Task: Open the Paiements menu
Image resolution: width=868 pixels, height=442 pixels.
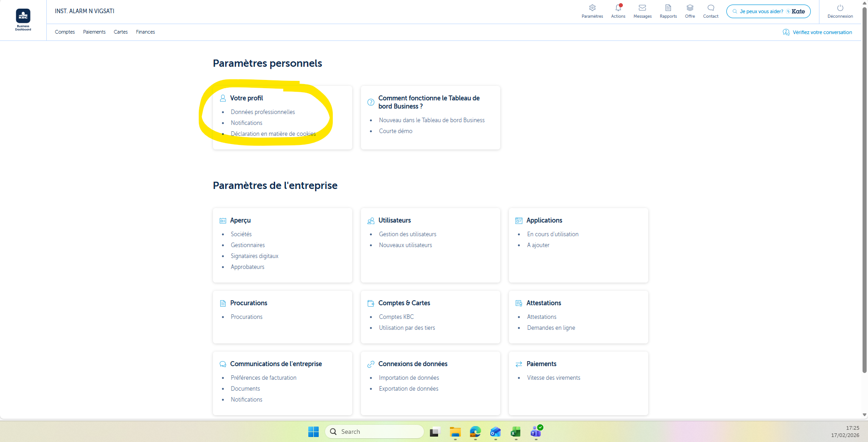Action: 94,32
